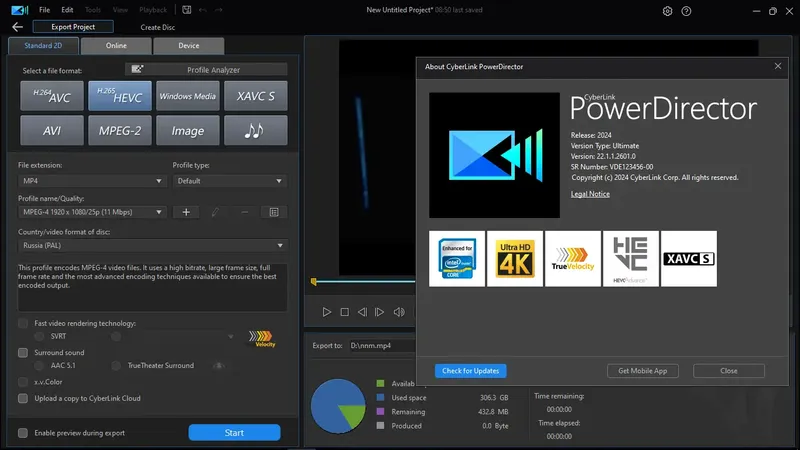
Task: Enable Fast video rendering technology checkbox
Action: [x=23, y=323]
